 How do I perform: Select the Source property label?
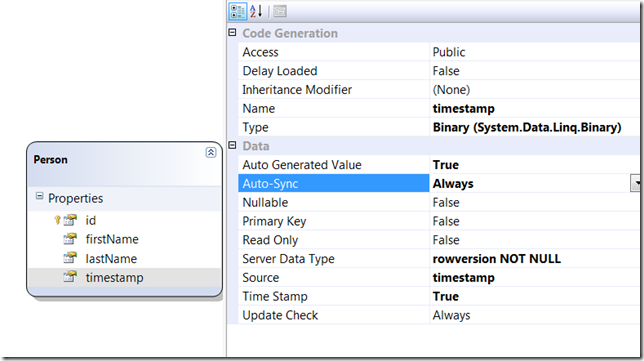[261, 278]
